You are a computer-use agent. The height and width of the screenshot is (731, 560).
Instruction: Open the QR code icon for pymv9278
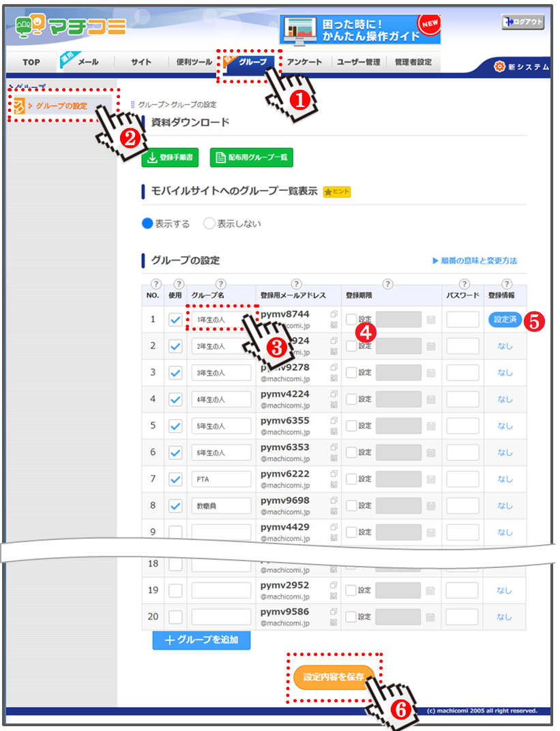[x=334, y=378]
